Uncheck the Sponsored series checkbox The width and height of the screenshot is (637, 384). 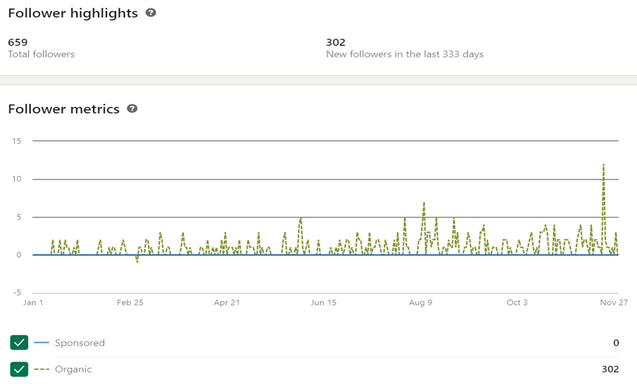[x=19, y=343]
